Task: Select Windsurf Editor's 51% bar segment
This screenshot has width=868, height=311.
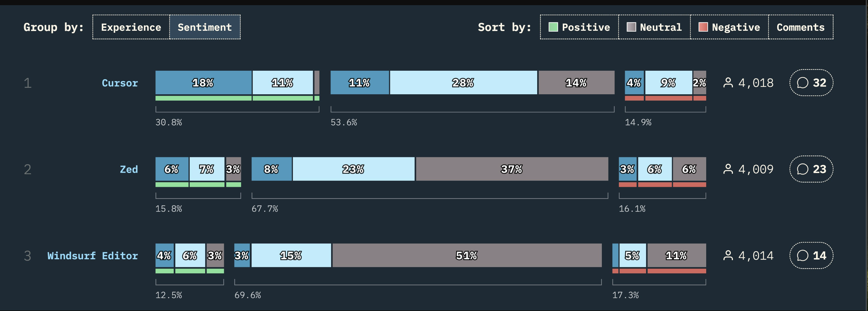Action: click(x=467, y=256)
